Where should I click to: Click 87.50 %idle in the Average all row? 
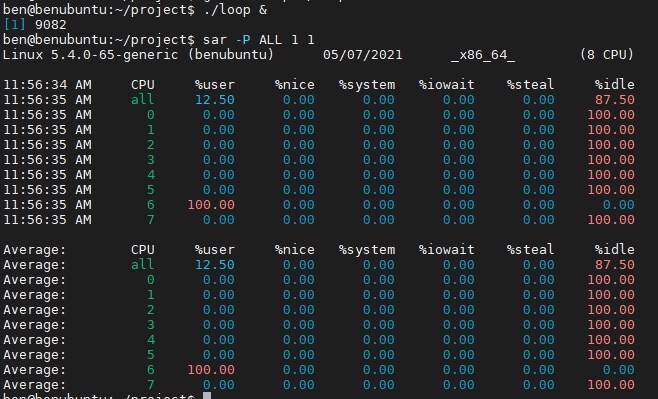pos(615,265)
